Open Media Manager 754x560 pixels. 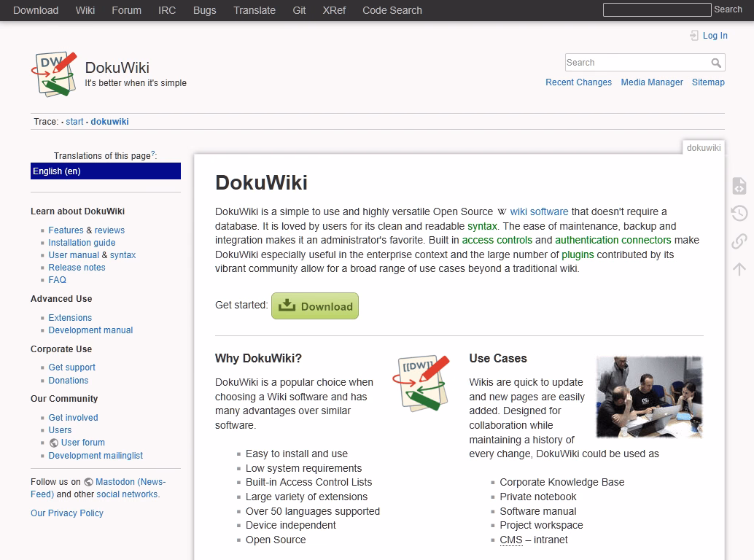click(x=652, y=82)
